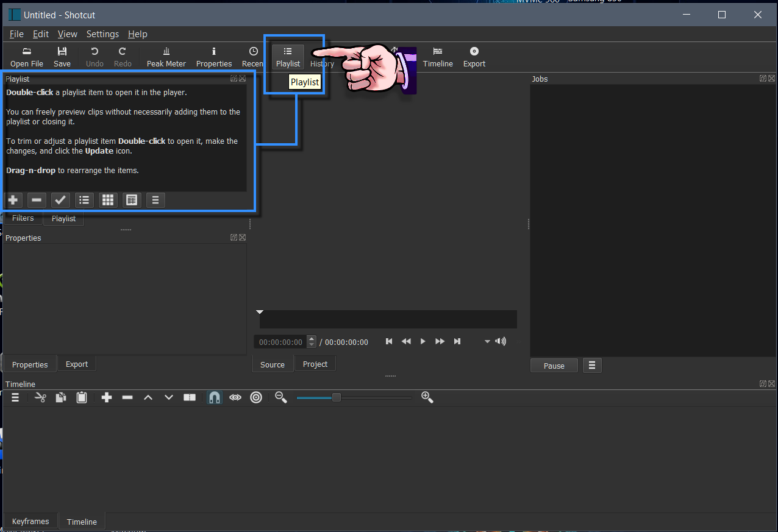778x532 pixels.
Task: Click the Open File toolbar icon
Action: [27, 57]
